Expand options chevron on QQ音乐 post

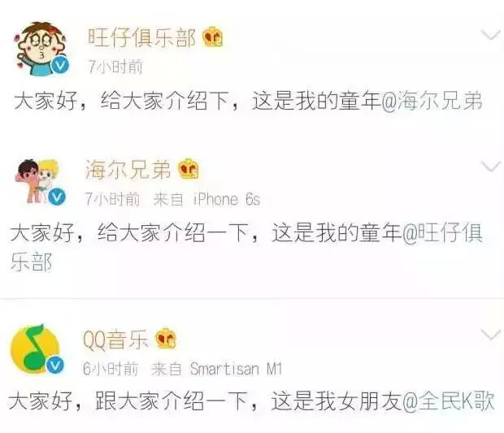(490, 335)
